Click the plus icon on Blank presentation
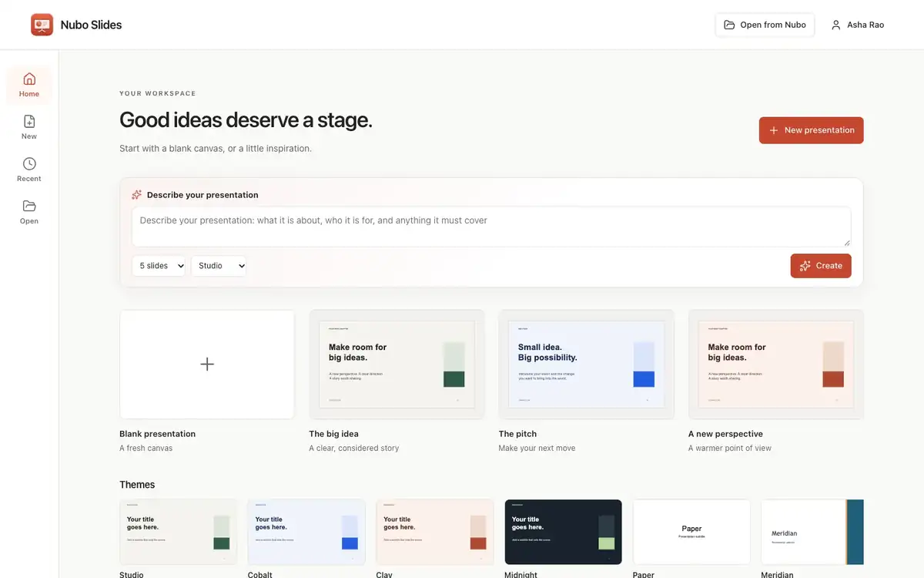This screenshot has height=578, width=924. (207, 365)
